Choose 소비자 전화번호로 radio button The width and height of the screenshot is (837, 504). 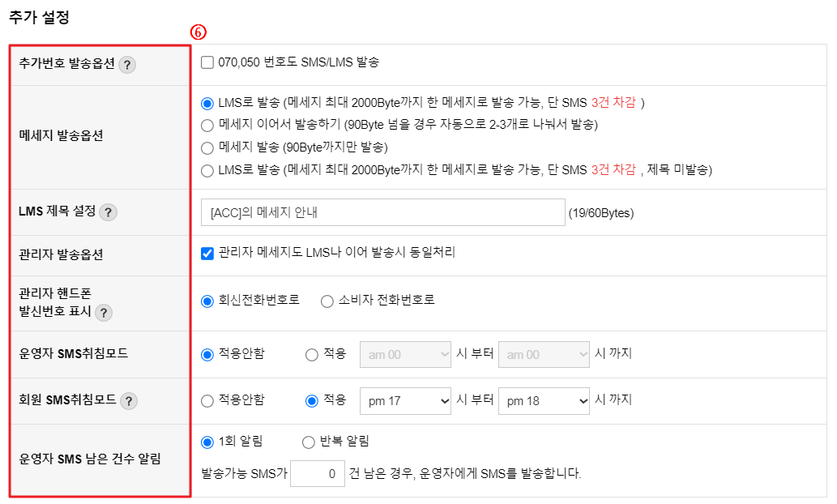click(327, 301)
